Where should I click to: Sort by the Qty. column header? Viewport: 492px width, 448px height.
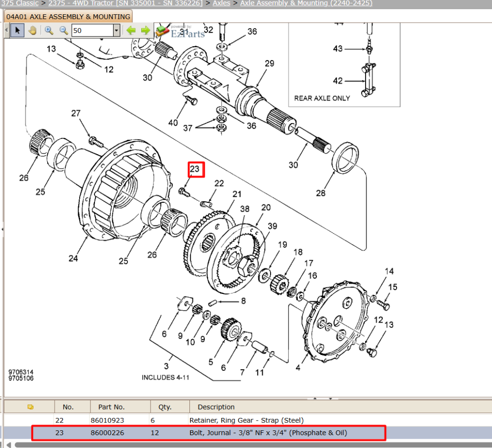click(x=165, y=407)
